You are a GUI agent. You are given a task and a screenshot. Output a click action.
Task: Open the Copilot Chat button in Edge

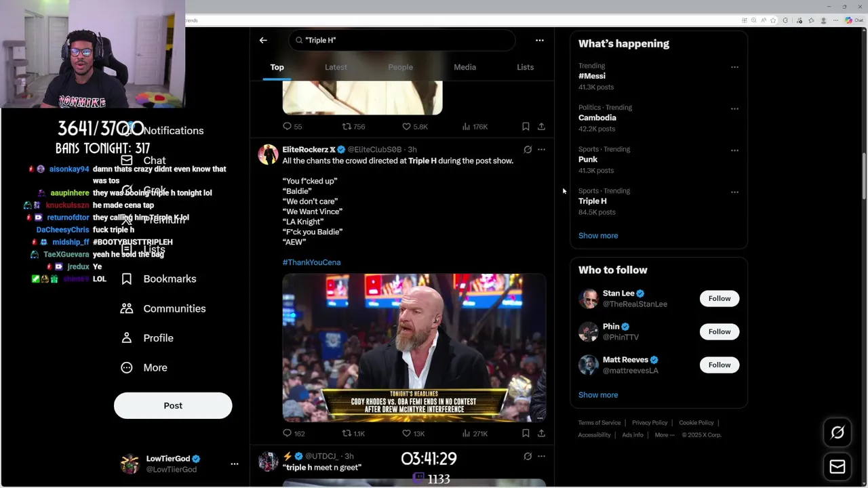click(853, 20)
